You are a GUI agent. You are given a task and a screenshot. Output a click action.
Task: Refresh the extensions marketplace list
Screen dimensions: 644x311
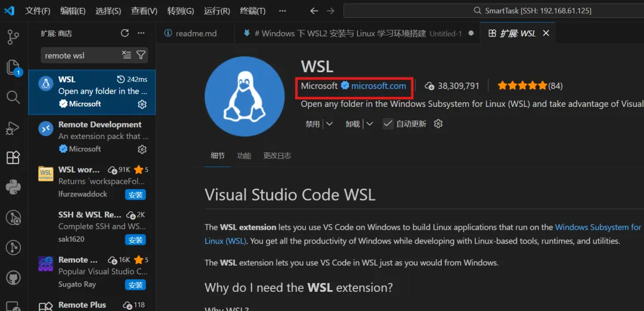coord(125,33)
